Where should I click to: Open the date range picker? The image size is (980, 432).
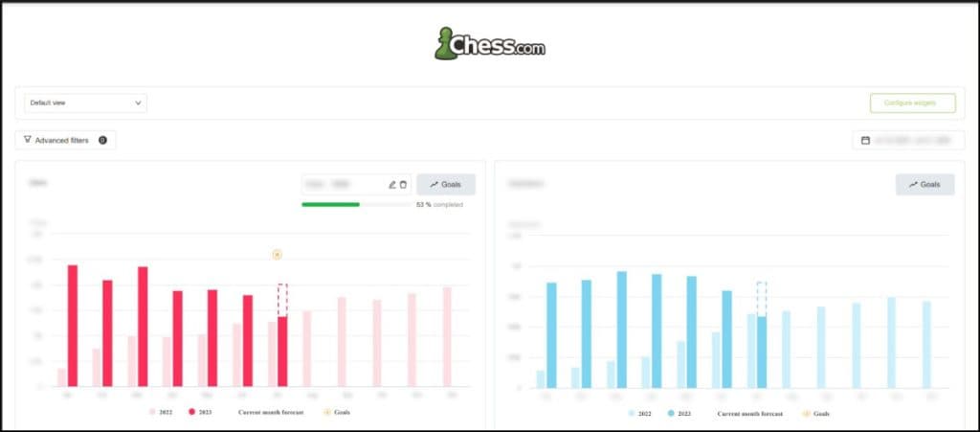pyautogui.click(x=908, y=140)
